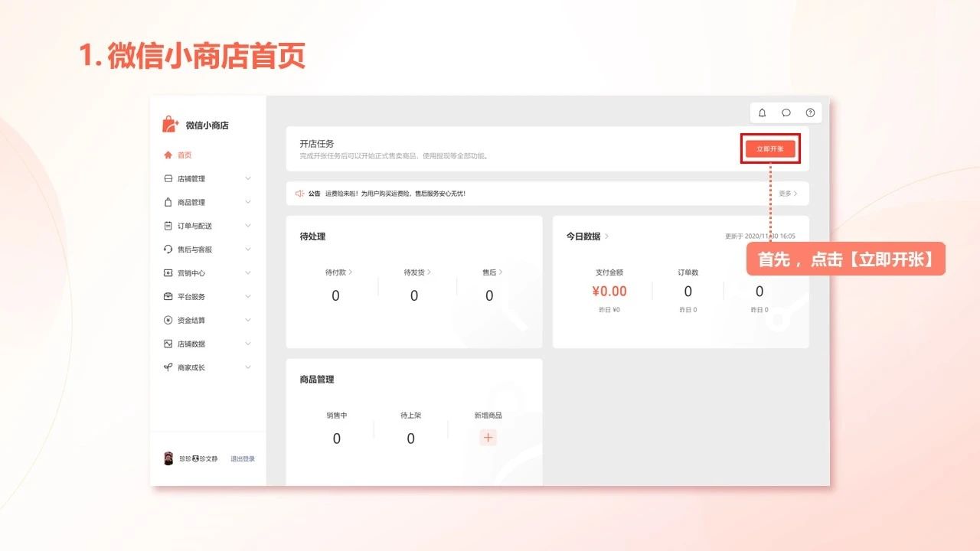980x551 pixels.
Task: Click the 销售中 count label
Action: point(337,416)
